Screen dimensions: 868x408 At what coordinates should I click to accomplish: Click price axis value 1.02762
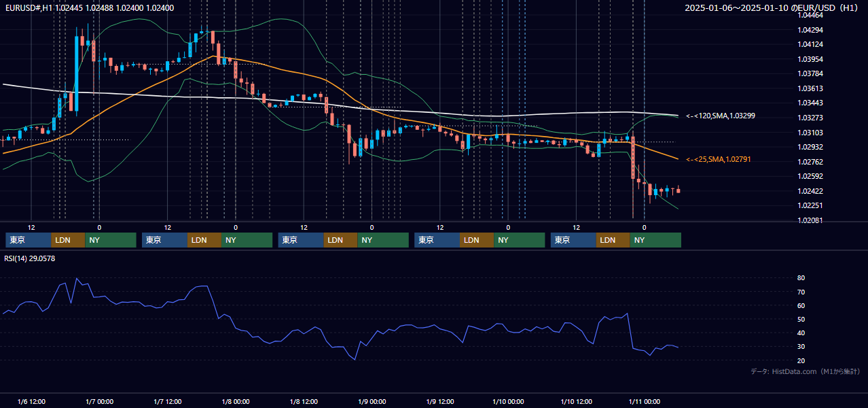click(810, 162)
